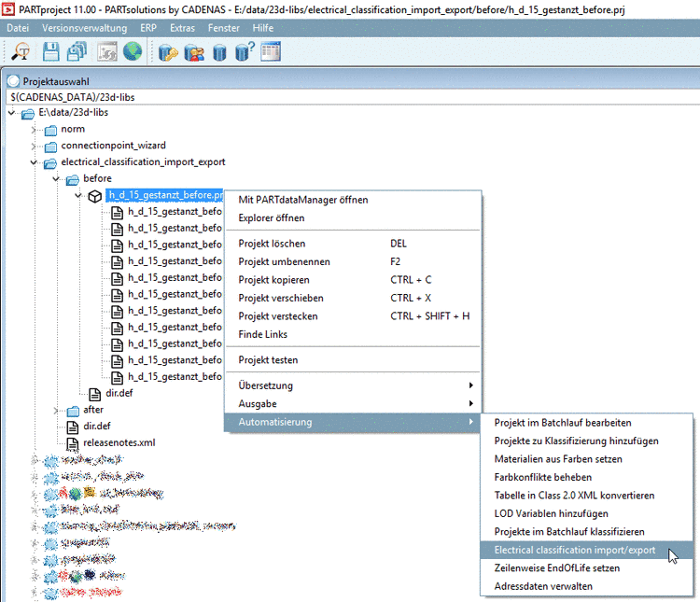Click the greyed-out image refresh toolbar icon

[107, 52]
